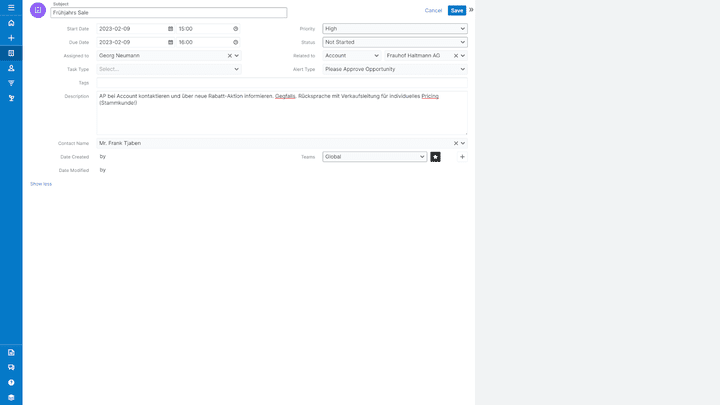Open the document icon near sidebar bottom
720x405 pixels.
[11, 353]
